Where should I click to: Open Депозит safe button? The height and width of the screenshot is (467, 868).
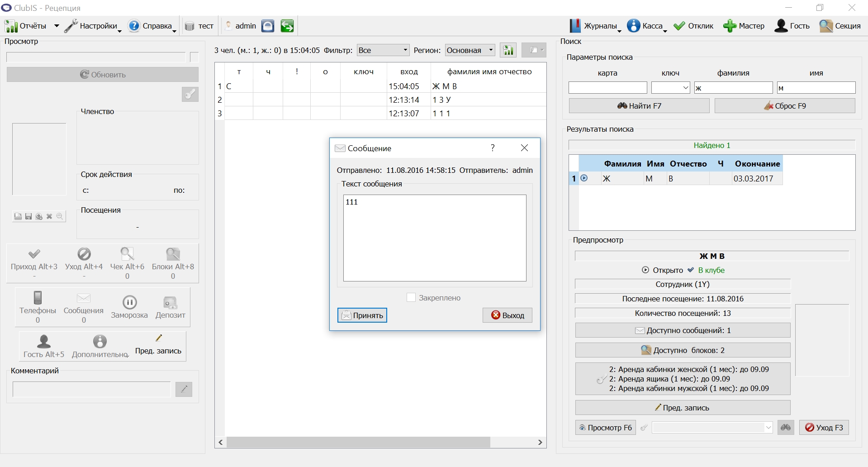pyautogui.click(x=171, y=307)
